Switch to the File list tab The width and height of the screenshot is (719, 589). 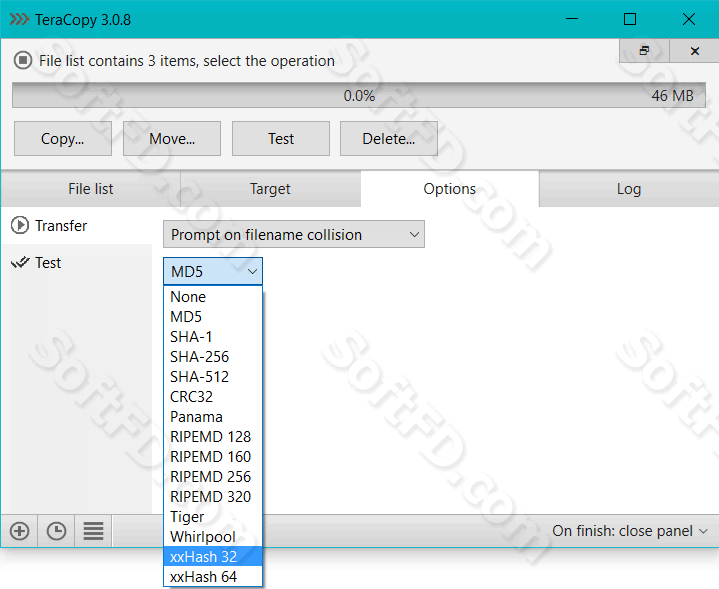click(x=91, y=189)
